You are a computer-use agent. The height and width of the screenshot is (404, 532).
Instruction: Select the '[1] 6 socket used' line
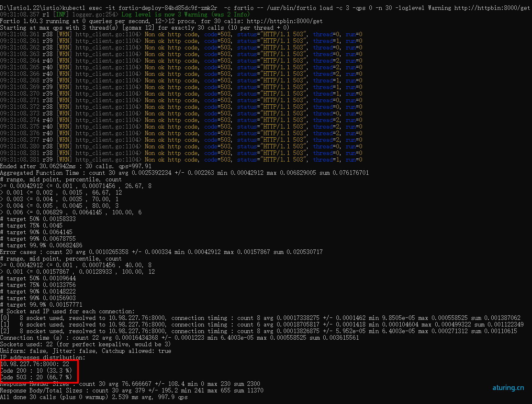click(x=261, y=324)
